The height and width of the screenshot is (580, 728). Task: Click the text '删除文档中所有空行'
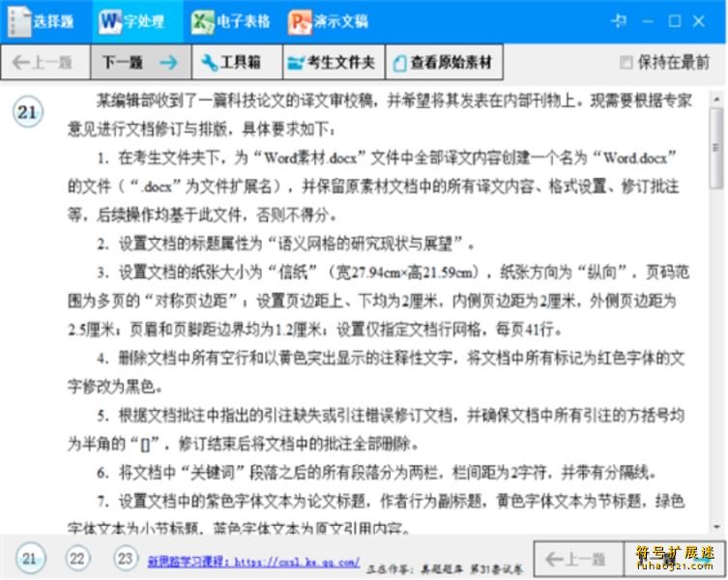pyautogui.click(x=184, y=358)
